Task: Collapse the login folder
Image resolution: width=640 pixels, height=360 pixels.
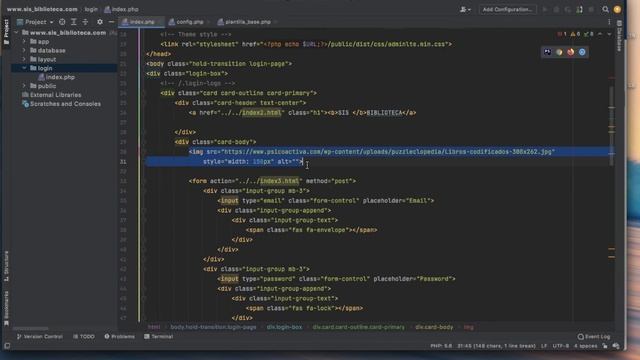Action: point(24,68)
